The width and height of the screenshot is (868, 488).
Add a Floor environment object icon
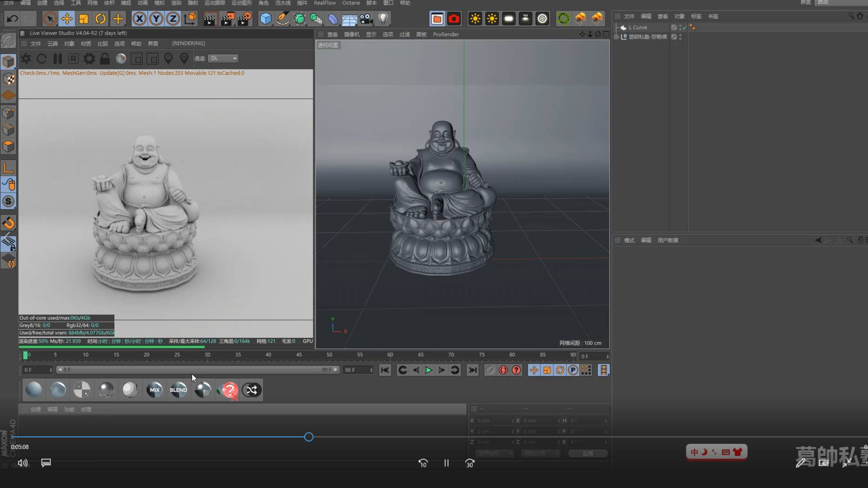click(x=349, y=19)
